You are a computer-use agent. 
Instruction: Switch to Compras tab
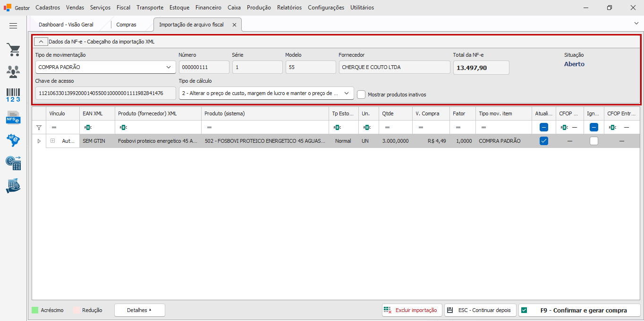pyautogui.click(x=126, y=25)
